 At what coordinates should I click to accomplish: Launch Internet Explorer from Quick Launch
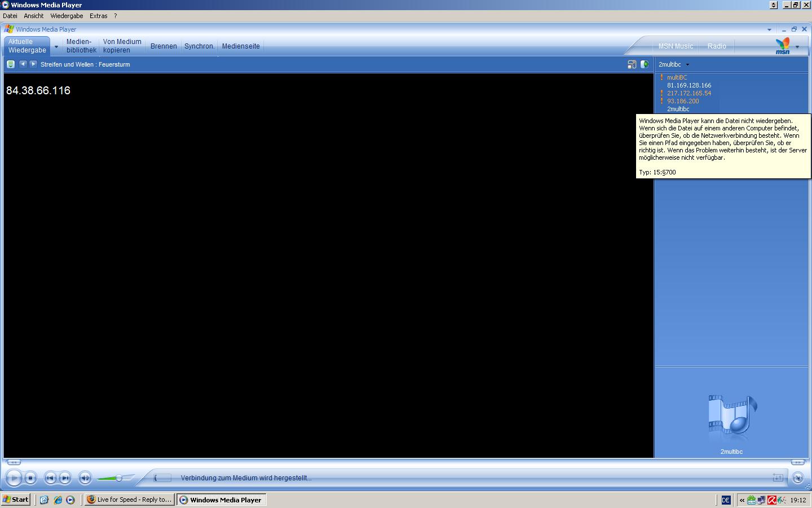coord(58,500)
